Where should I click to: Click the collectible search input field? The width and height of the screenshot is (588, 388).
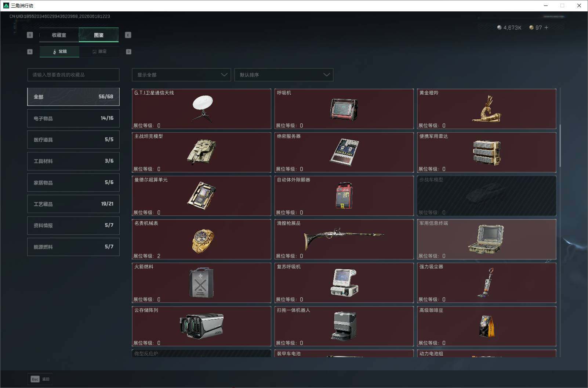(73, 75)
